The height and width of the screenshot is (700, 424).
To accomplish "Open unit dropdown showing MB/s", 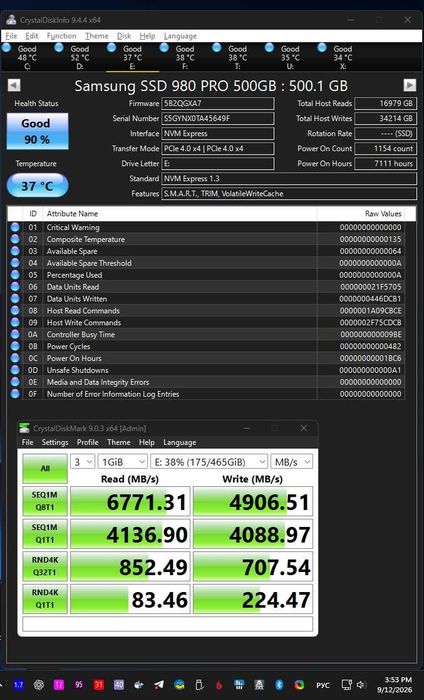I will [292, 462].
